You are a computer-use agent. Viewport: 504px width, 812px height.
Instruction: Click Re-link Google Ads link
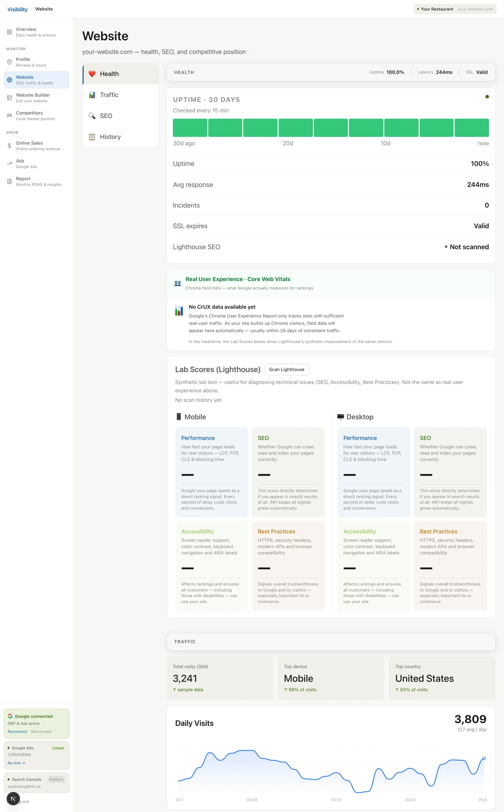[x=16, y=763]
